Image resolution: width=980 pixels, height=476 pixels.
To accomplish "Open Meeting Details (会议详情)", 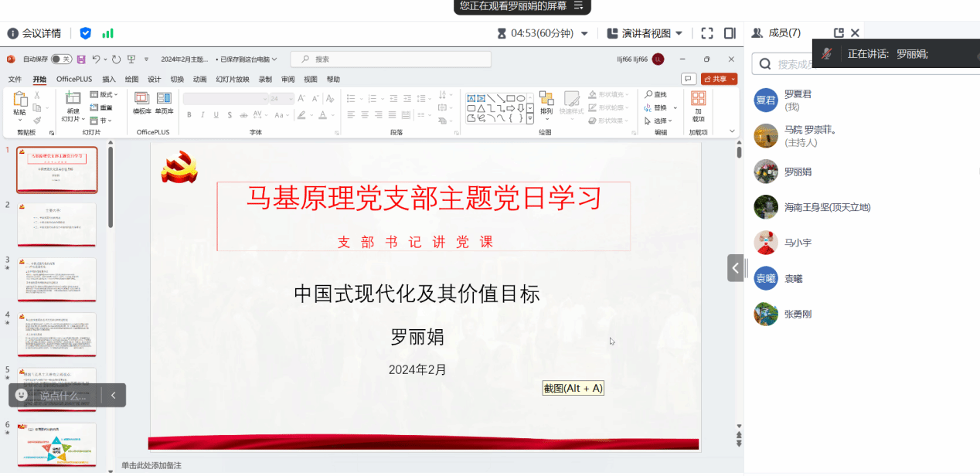I will tap(34, 33).
